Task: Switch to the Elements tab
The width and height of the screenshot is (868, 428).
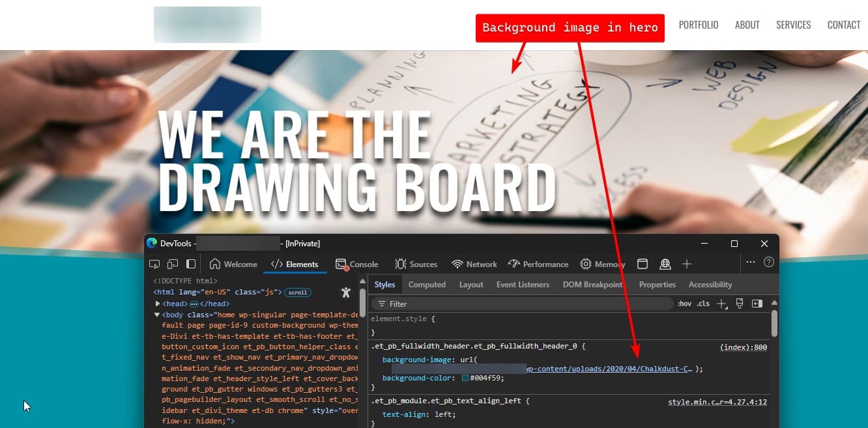Action: (x=295, y=264)
